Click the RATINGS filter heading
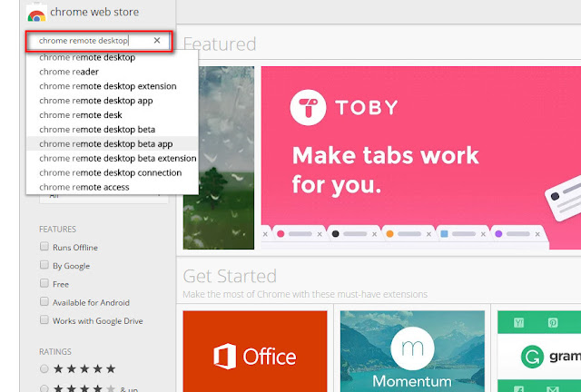Screen dimensions: 581x392 tap(55, 351)
